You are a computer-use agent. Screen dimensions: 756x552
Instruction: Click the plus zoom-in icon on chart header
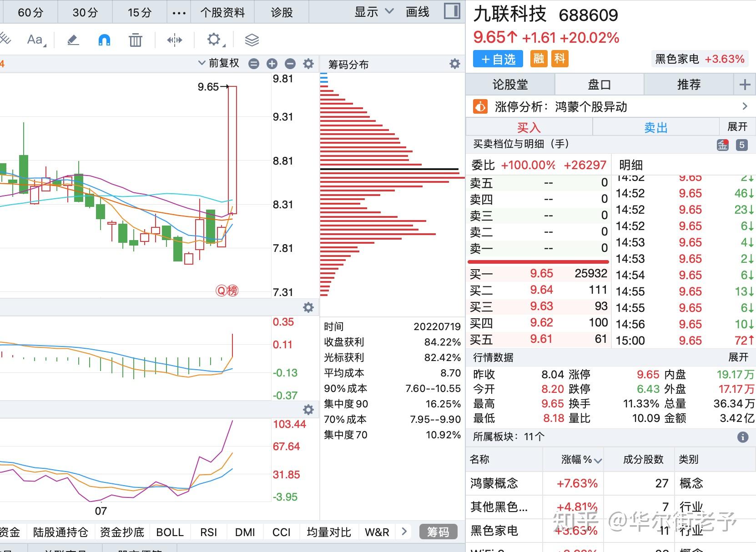coord(272,64)
